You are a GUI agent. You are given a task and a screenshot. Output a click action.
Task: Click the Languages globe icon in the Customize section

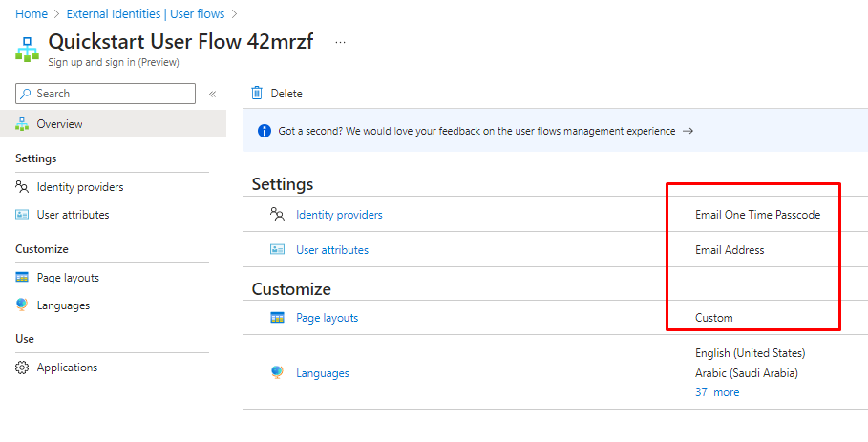(x=277, y=373)
